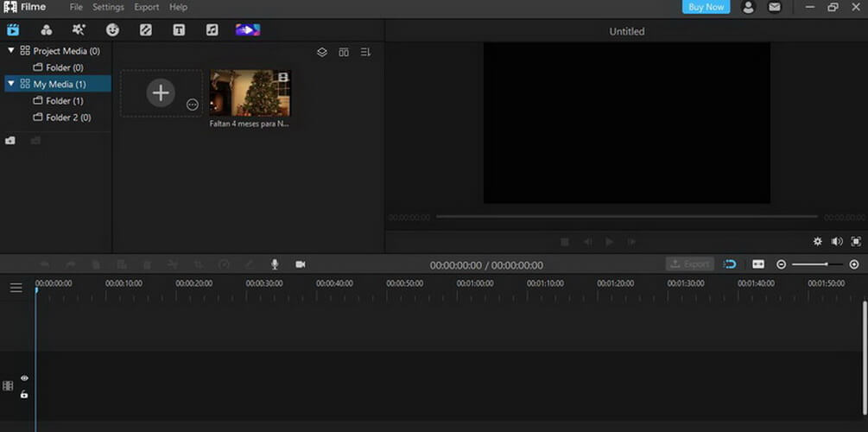
Task: Open the Filters tab with diagonal stripe
Action: pos(146,30)
